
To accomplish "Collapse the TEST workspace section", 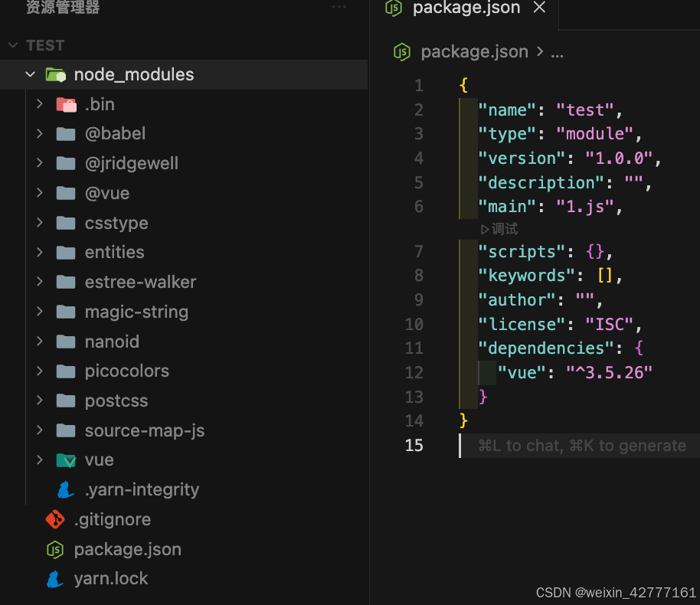I will pyautogui.click(x=13, y=45).
